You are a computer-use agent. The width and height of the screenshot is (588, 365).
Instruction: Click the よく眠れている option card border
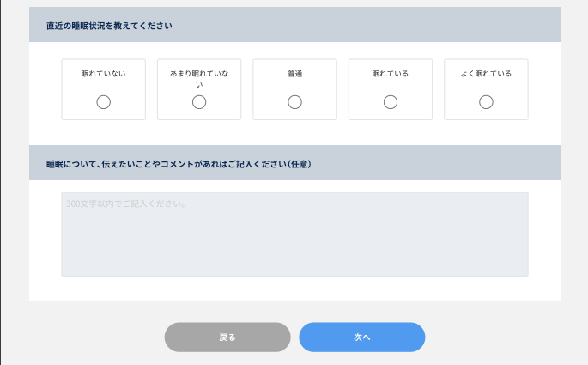click(x=486, y=59)
